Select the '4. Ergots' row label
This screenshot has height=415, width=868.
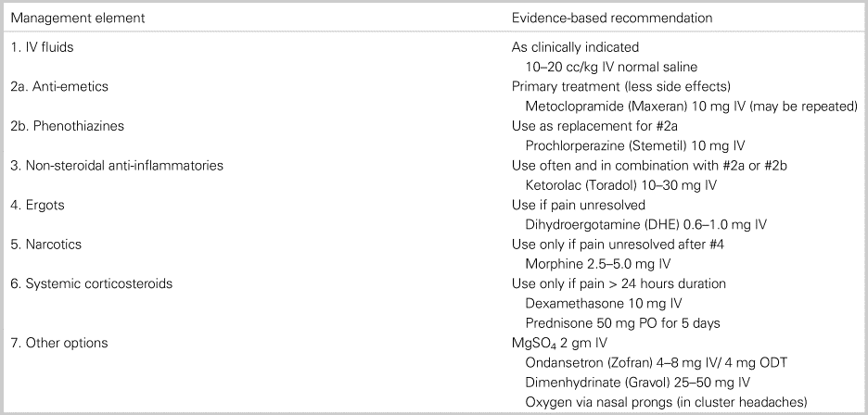point(36,208)
